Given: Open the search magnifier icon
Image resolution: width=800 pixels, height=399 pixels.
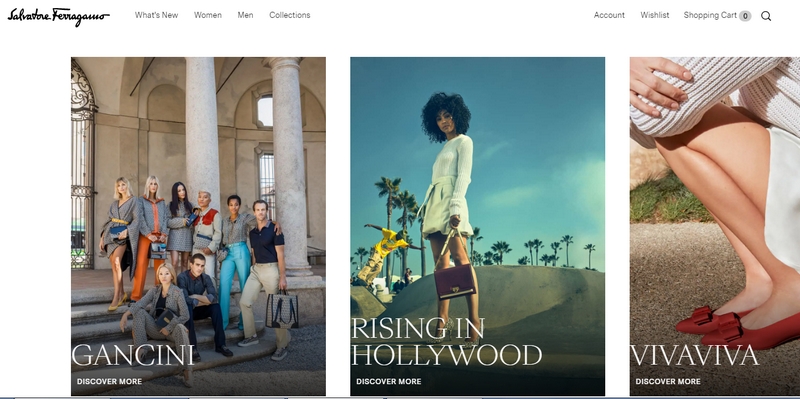Looking at the screenshot, I should pos(766,16).
